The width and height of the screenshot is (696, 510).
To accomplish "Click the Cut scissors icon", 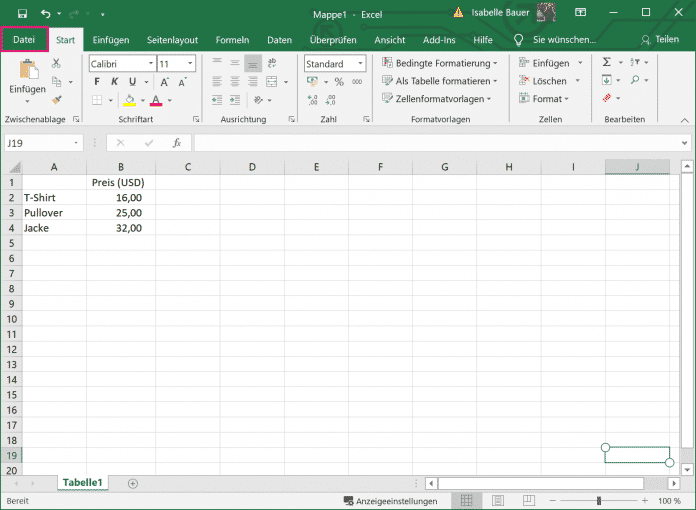I will click(56, 63).
